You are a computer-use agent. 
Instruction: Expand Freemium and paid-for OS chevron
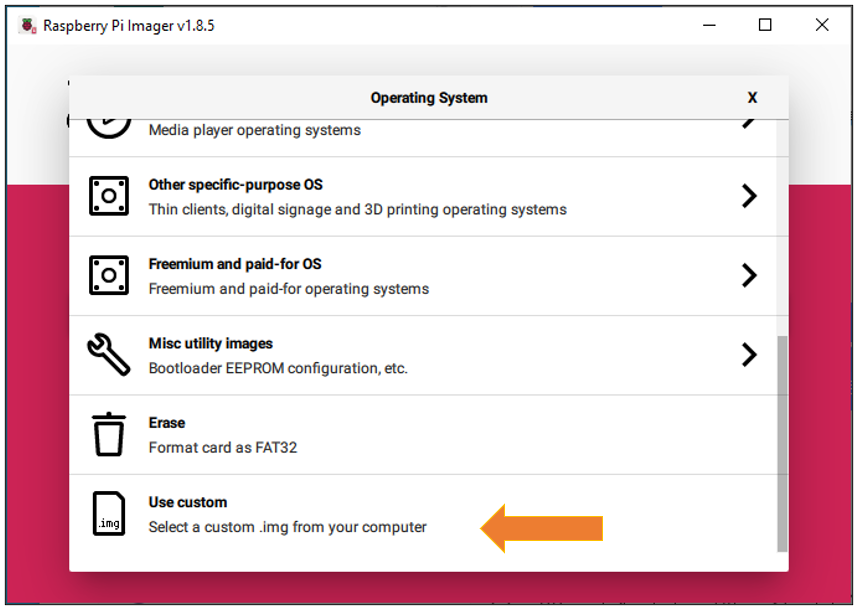pyautogui.click(x=749, y=275)
